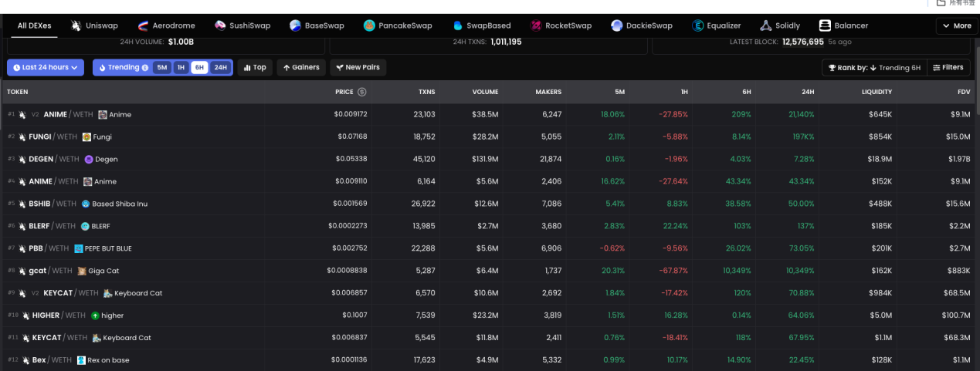Screen dimensions: 980x371
Task: Switch trending timeframe to 24H
Action: point(220,68)
